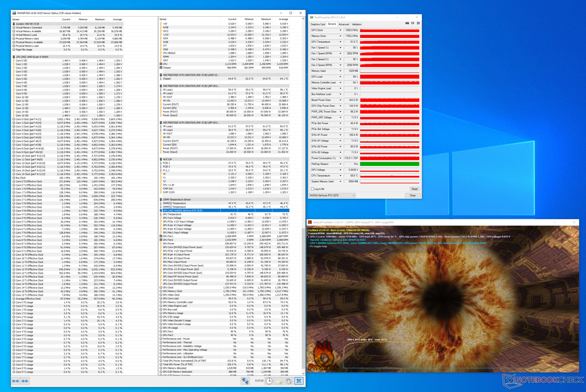Screen dimensions: 586x392
Task: Click the icon beside Bus Clock row
Action: 14,178
